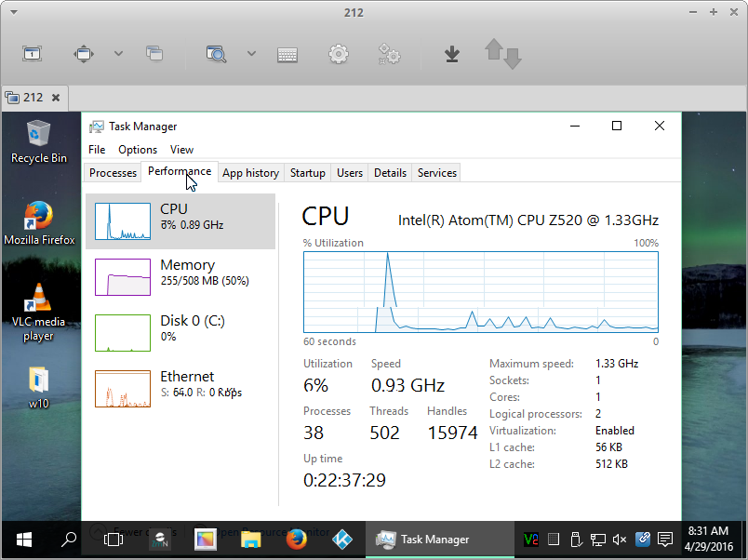Click the Speed value 0.93 GHz

407,385
